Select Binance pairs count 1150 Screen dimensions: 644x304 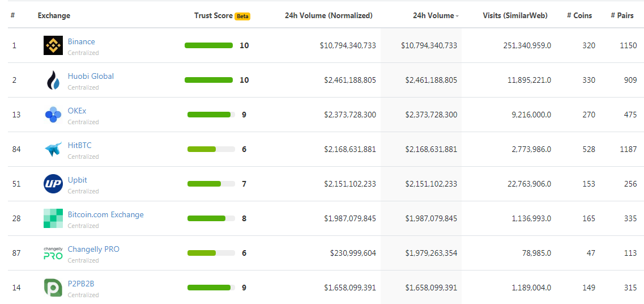628,46
